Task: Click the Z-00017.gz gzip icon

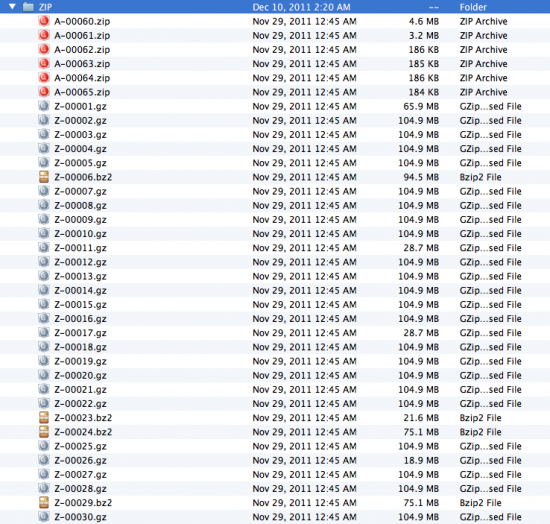Action: [x=44, y=332]
